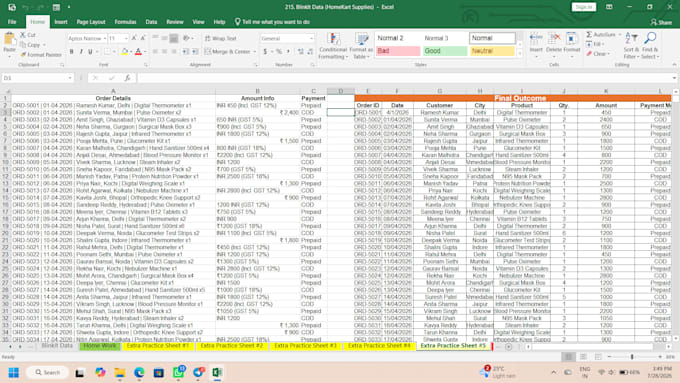The image size is (680, 383).
Task: Expand the AutoSum dropdown arrow
Action: click(x=620, y=34)
